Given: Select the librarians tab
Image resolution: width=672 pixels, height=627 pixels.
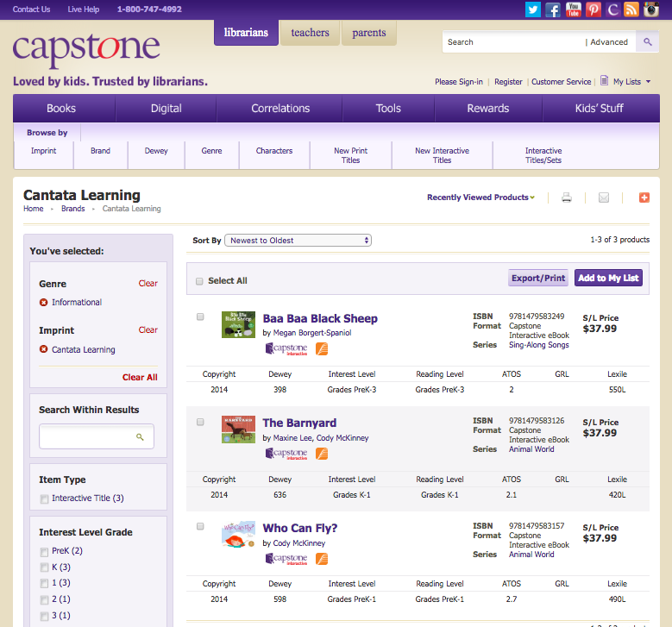Looking at the screenshot, I should (246, 33).
